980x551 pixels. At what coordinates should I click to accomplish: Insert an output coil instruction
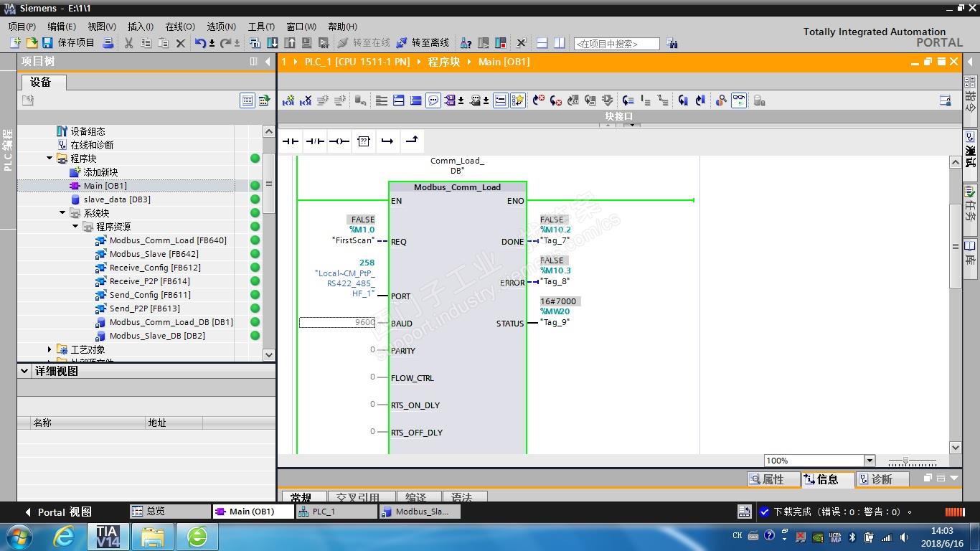pyautogui.click(x=339, y=141)
